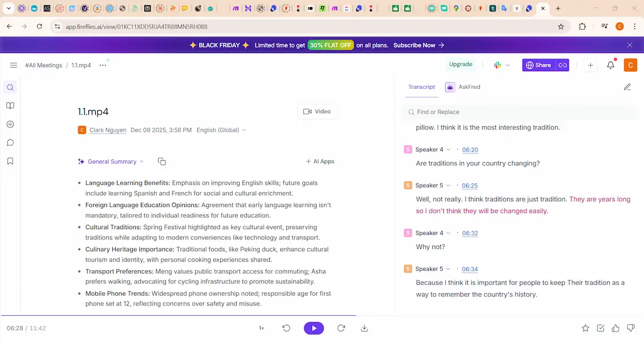The height and width of the screenshot is (342, 644).
Task: Toggle the thumbs up rating
Action: coord(615,328)
